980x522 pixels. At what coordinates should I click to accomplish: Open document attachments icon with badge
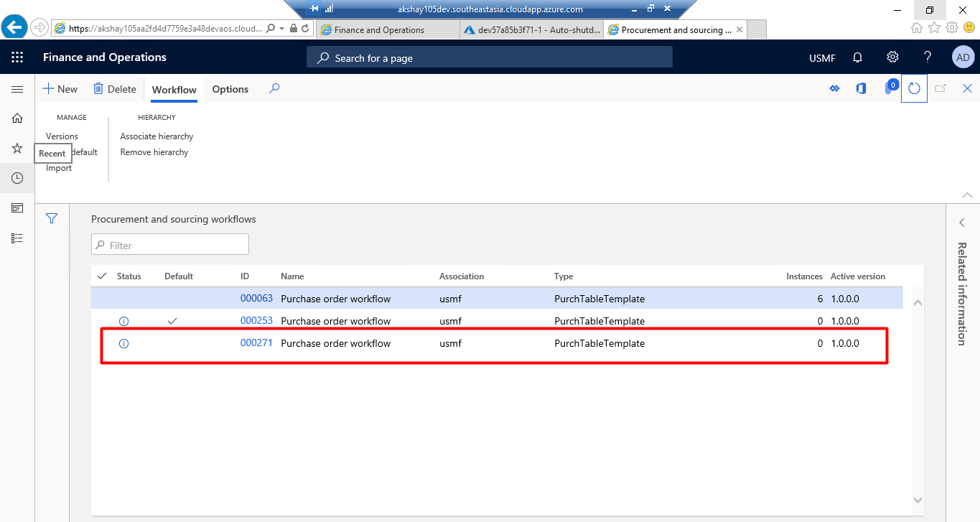890,88
